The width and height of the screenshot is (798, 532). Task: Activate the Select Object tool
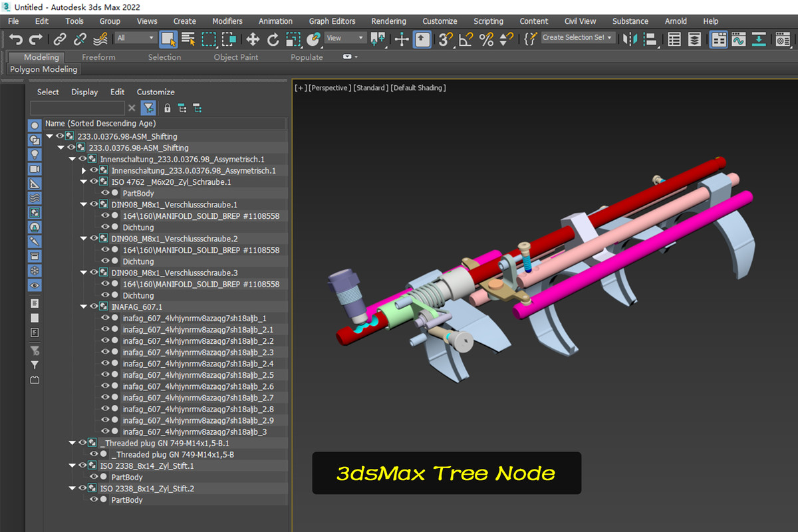pyautogui.click(x=168, y=39)
